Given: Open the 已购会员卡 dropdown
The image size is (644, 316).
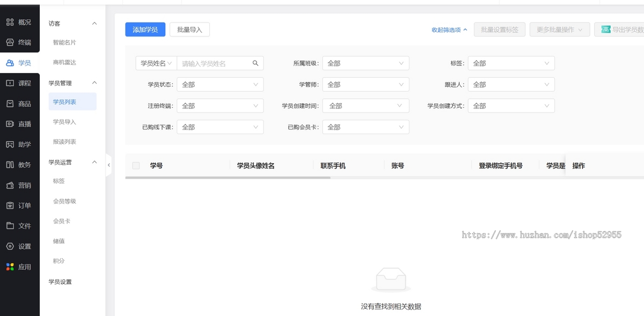Looking at the screenshot, I should coord(365,127).
